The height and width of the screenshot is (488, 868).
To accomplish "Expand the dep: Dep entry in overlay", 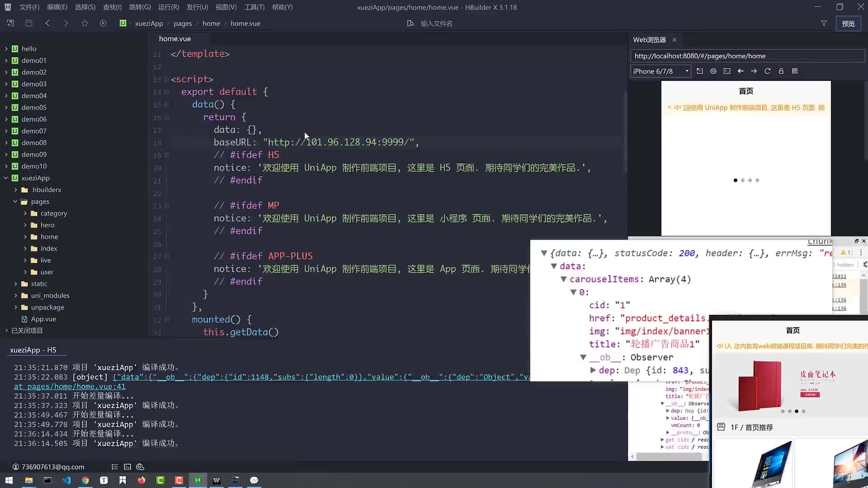I will click(x=593, y=370).
